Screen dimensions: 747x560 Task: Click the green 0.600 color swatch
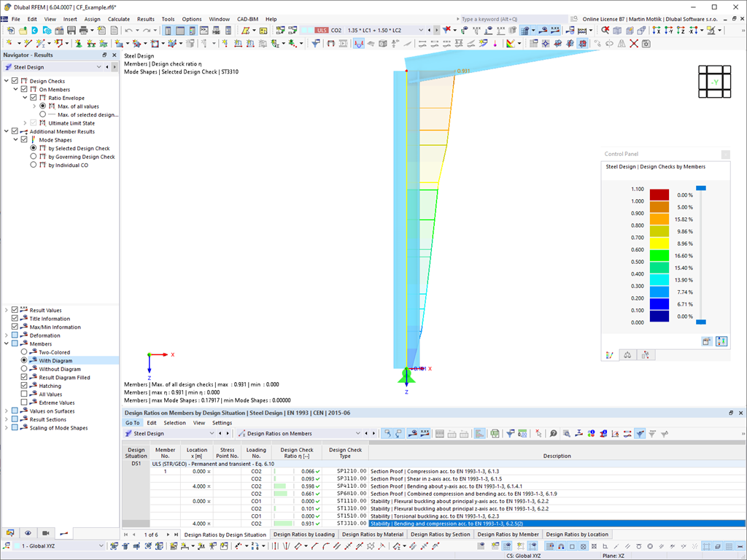(659, 255)
